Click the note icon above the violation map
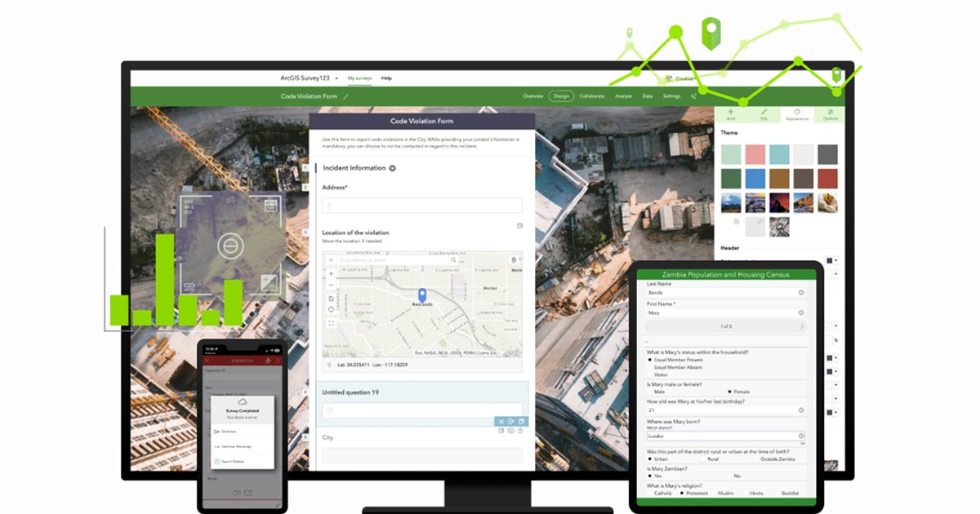Viewport: 980px width, 514px height. pyautogui.click(x=519, y=226)
